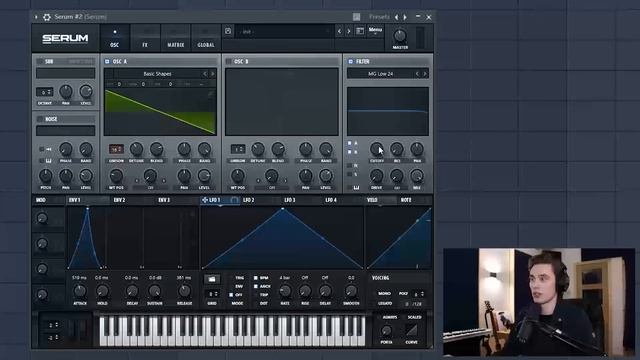This screenshot has height=360, width=640.
Task: Open the LFO shape folder icon
Action: pyautogui.click(x=211, y=279)
